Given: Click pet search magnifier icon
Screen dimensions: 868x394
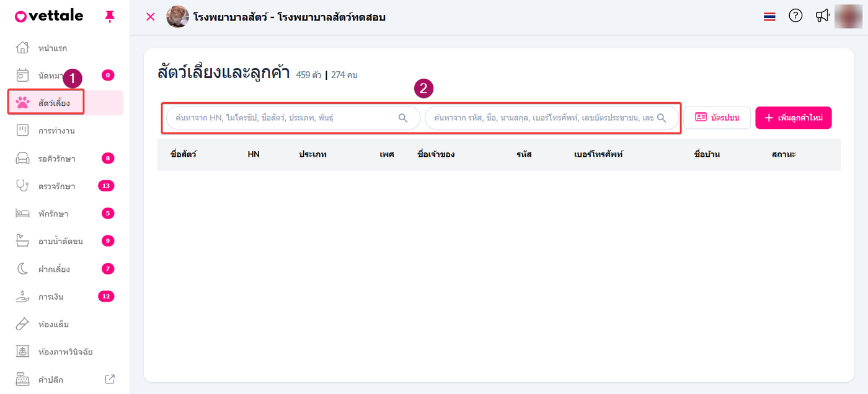Looking at the screenshot, I should pos(403,118).
